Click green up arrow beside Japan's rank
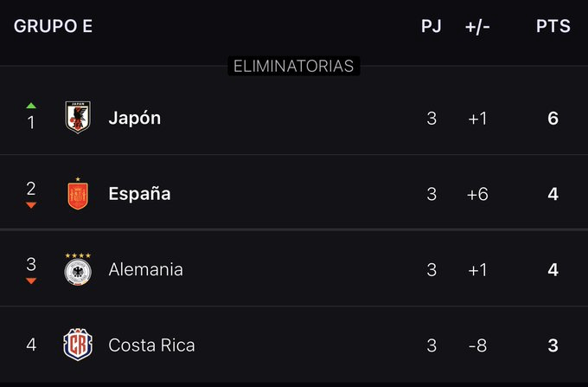Screen dimensions: 588x387 (31, 106)
